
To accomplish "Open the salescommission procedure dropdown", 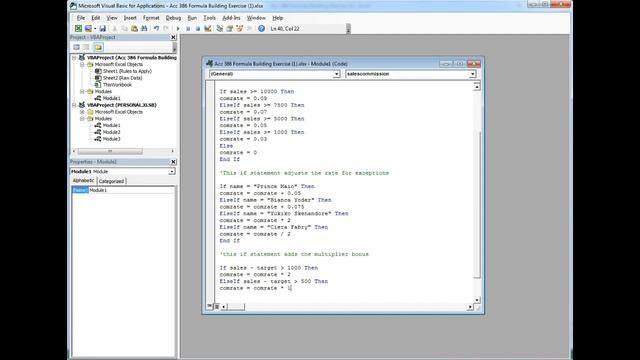I will [472, 74].
